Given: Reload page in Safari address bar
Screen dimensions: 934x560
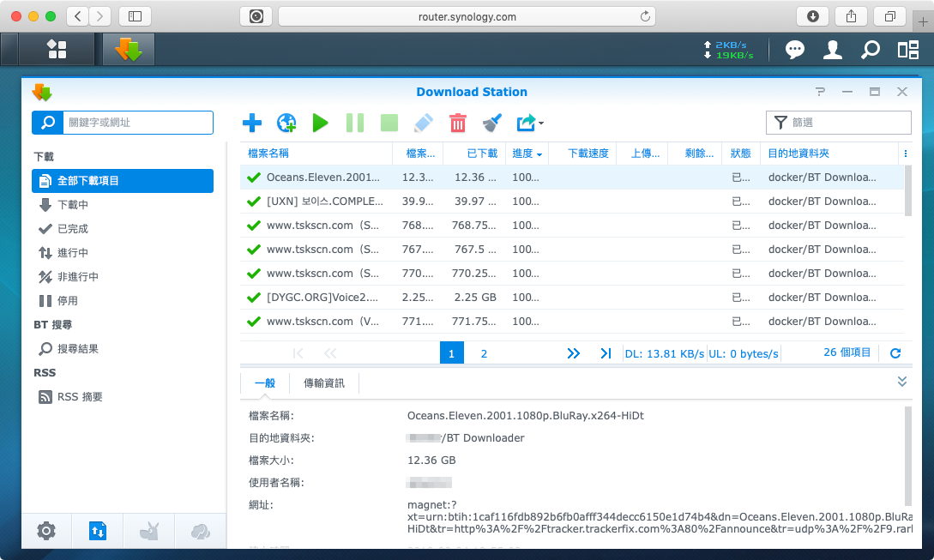Looking at the screenshot, I should (x=645, y=16).
